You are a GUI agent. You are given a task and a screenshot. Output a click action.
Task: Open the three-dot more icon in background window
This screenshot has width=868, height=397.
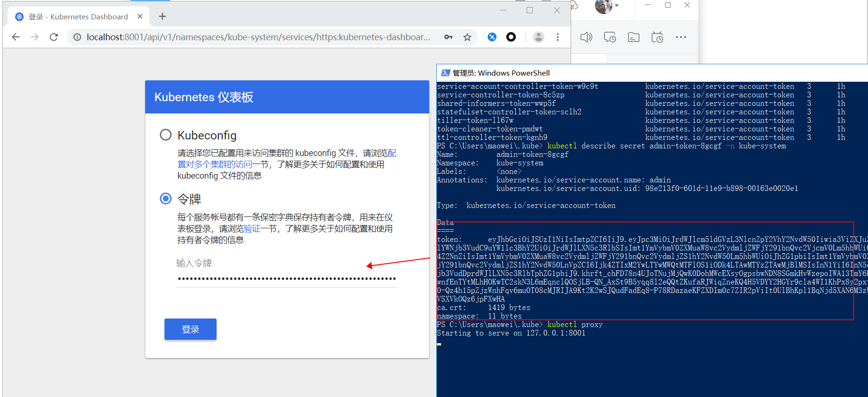681,37
